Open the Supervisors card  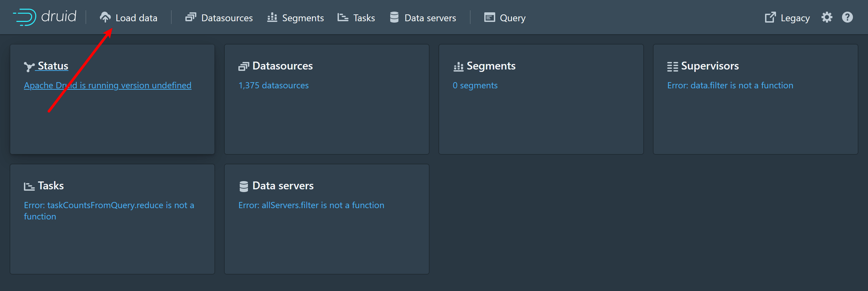(755, 99)
